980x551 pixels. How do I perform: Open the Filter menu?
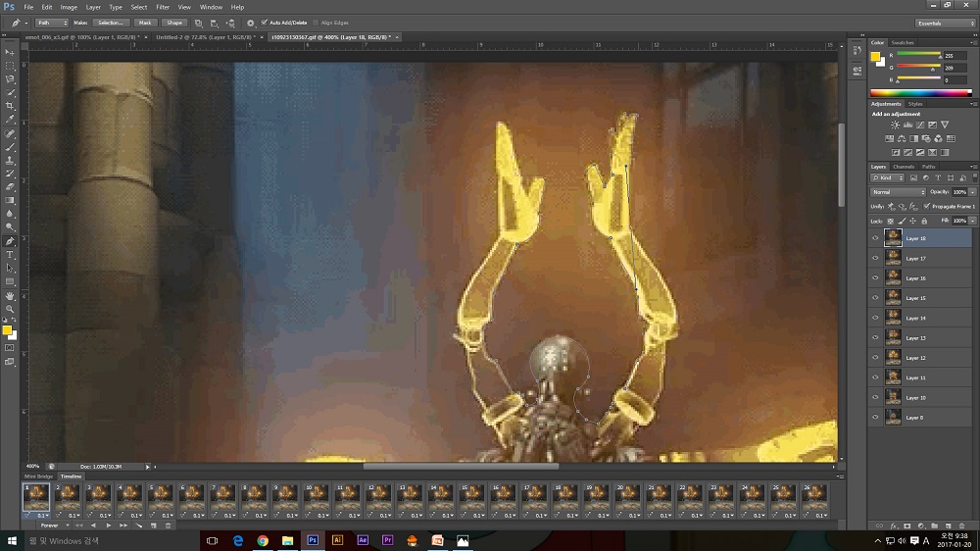[x=163, y=7]
